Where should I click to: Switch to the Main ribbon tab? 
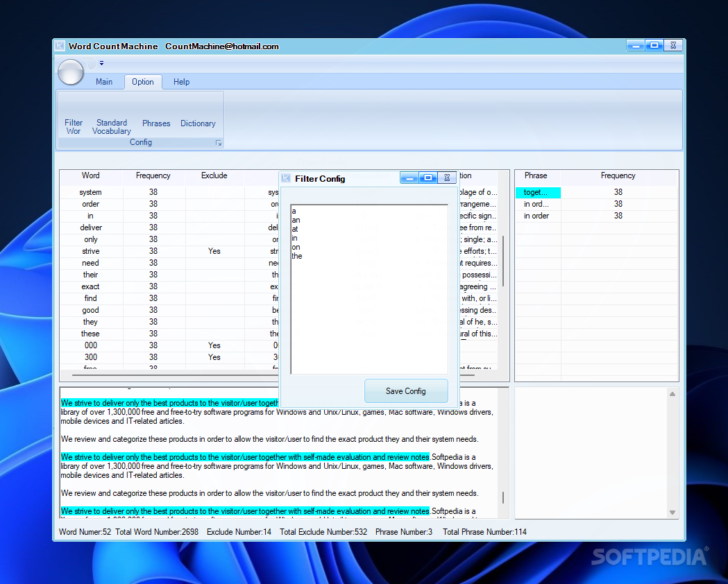[x=104, y=82]
